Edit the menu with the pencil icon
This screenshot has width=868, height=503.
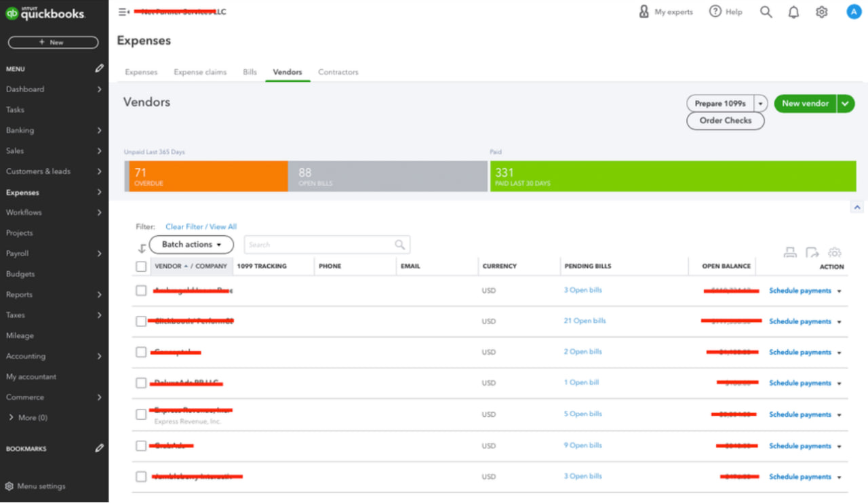[100, 68]
